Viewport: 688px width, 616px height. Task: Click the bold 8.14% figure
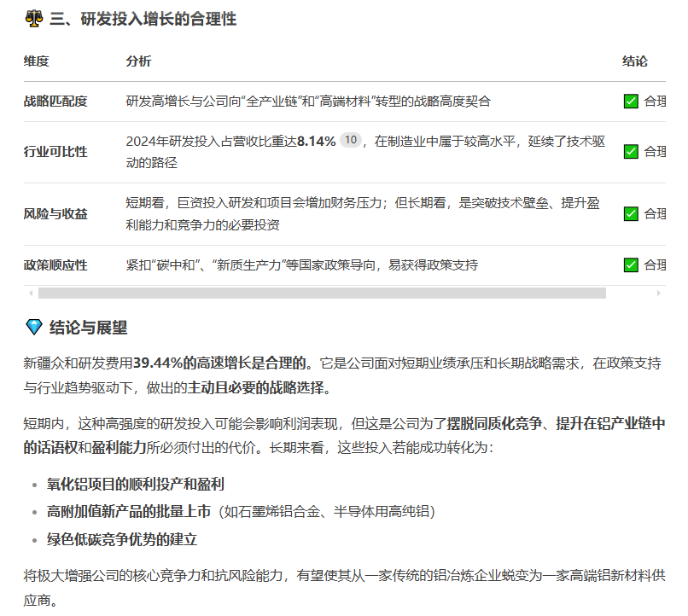[317, 141]
